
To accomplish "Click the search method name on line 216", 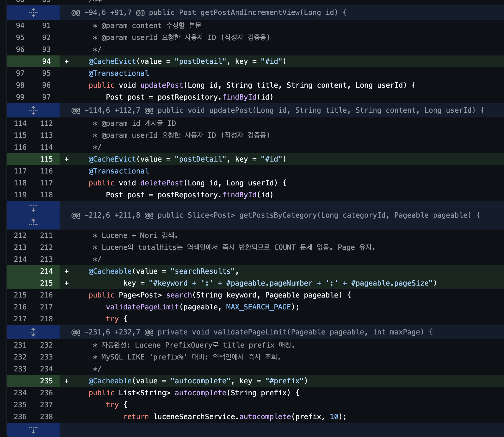I will (179, 295).
